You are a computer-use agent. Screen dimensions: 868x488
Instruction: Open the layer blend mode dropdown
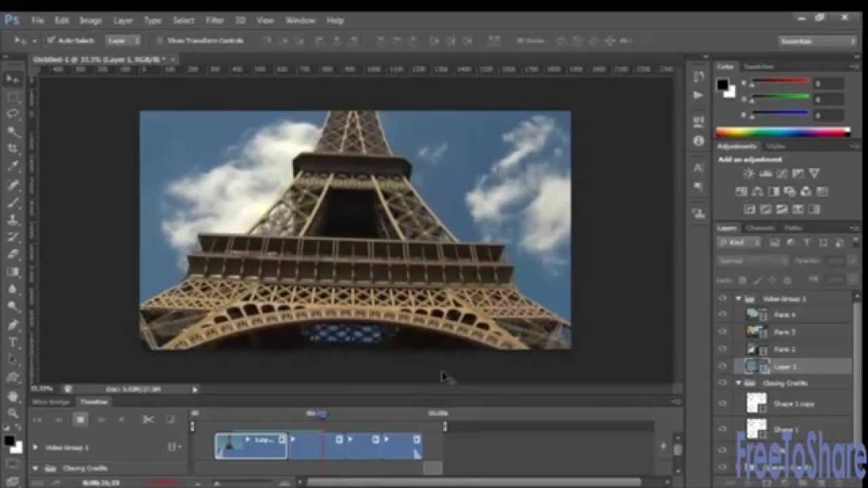click(x=753, y=261)
